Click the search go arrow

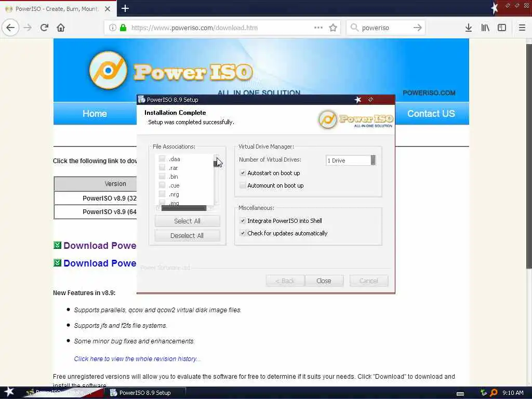418,28
